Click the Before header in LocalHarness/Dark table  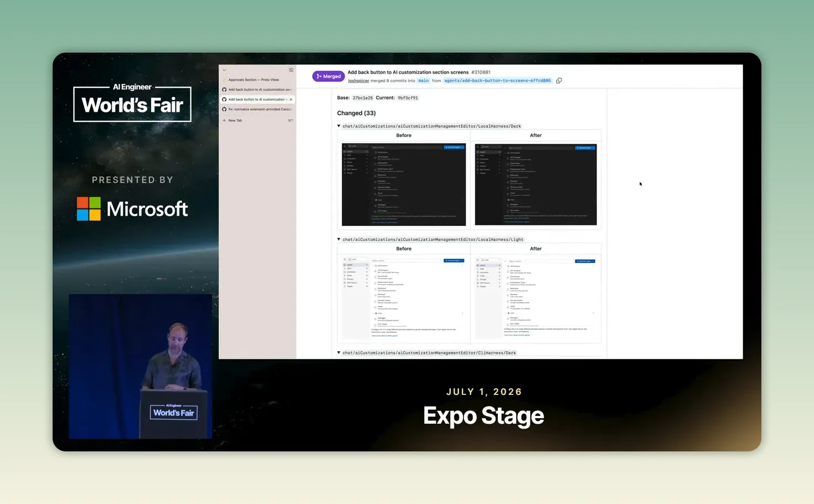coord(404,135)
